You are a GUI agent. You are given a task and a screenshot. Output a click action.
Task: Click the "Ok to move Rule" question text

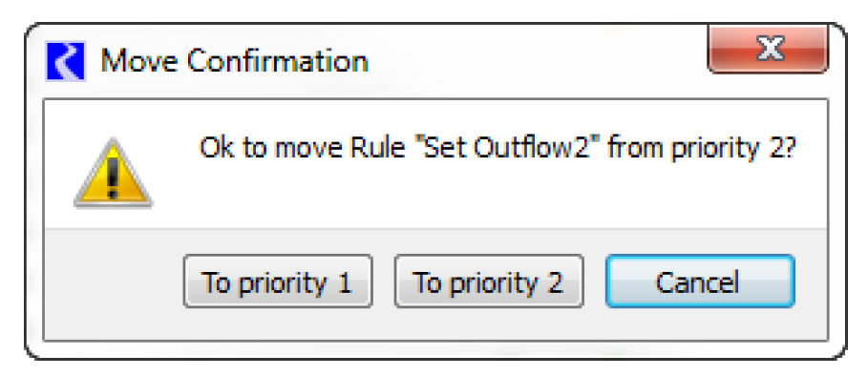304,149
